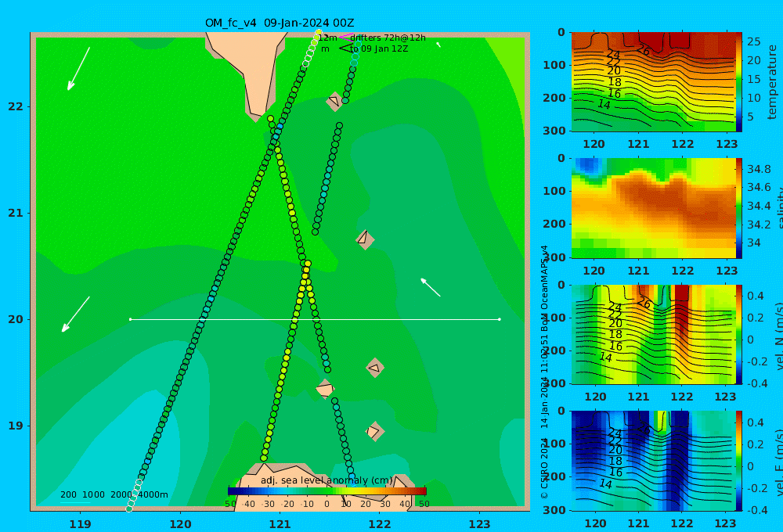Screen dimensions: 783x532
Task: Click latitude label 19 on main map
Action: pyautogui.click(x=16, y=426)
